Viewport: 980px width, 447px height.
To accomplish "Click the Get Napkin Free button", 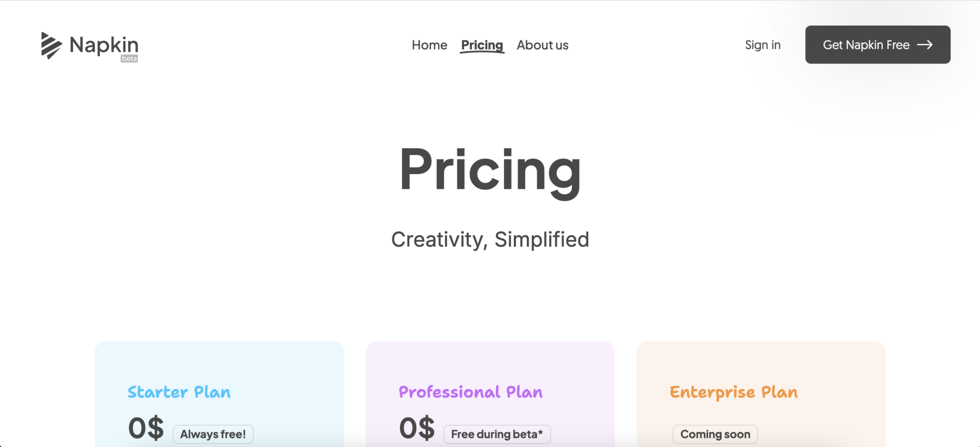I will (x=878, y=44).
